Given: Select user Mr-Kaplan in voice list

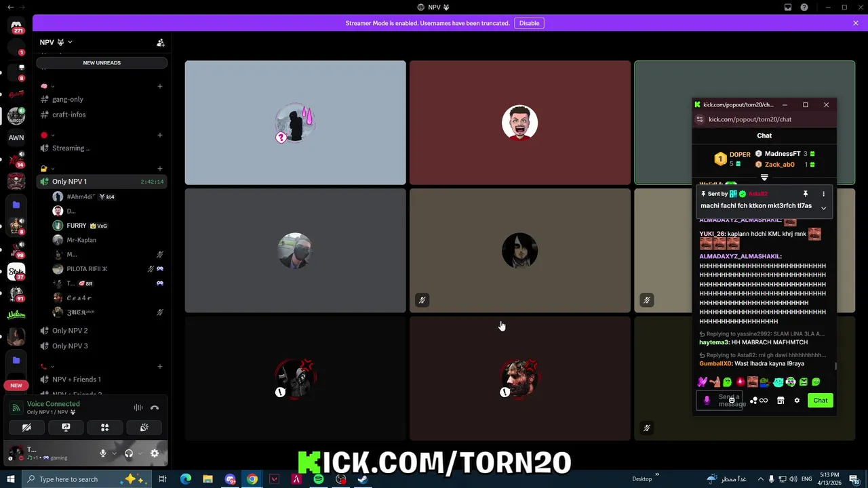Looking at the screenshot, I should [x=108, y=240].
